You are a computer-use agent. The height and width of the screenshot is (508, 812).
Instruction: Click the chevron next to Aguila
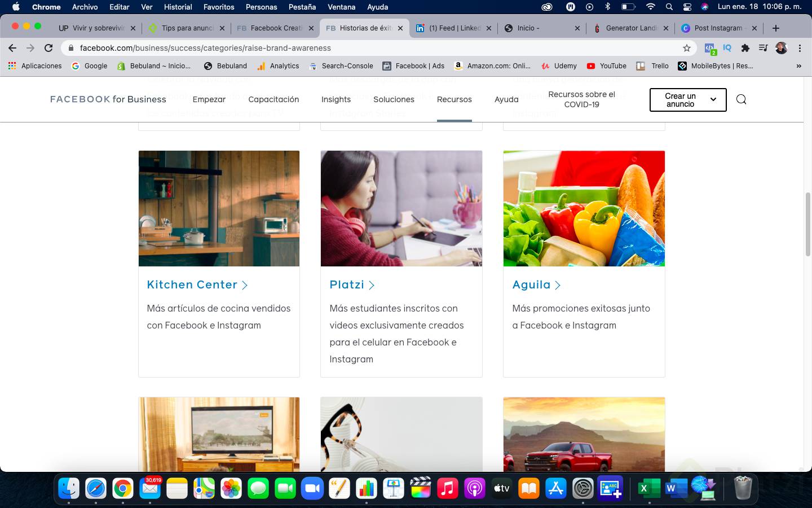[x=558, y=286]
